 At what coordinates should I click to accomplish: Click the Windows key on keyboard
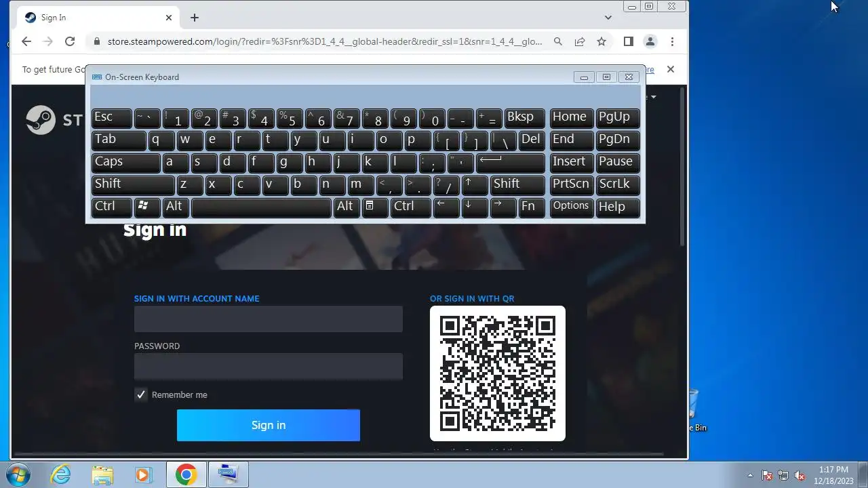(147, 207)
